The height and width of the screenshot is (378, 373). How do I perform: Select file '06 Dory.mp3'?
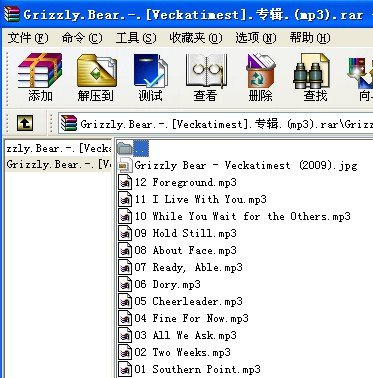[x=168, y=284]
